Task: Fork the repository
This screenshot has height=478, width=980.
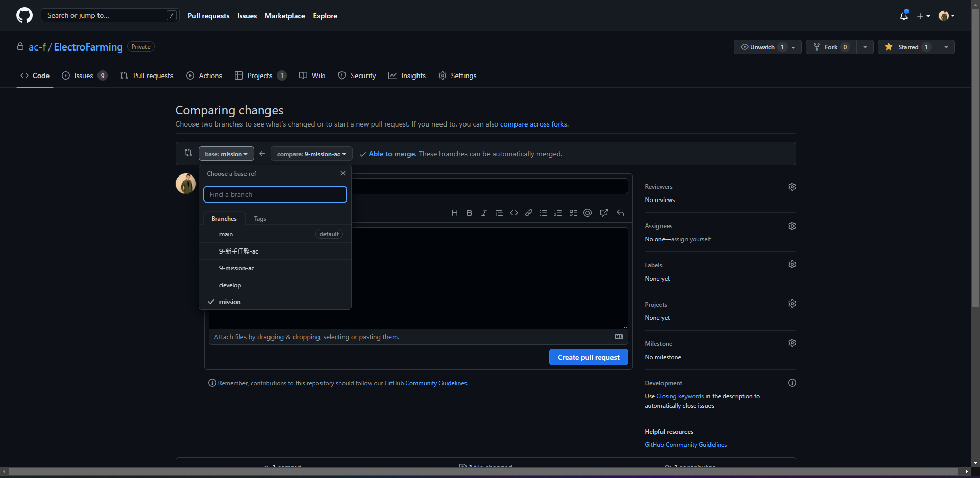Action: (831, 47)
